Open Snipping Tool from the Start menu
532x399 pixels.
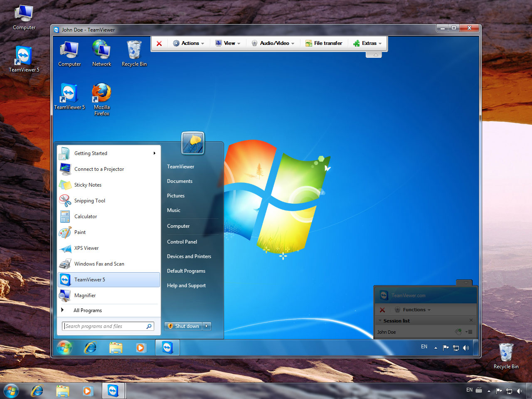pyautogui.click(x=89, y=201)
